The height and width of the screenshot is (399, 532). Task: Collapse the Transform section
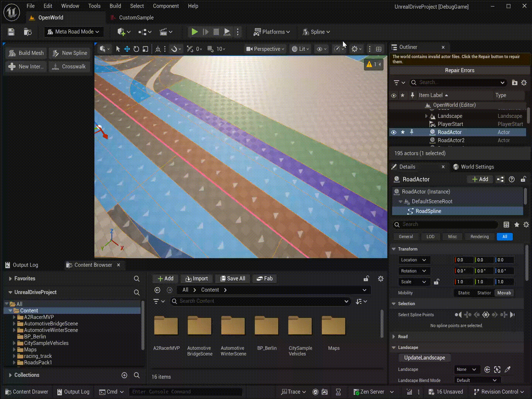tap(394, 249)
